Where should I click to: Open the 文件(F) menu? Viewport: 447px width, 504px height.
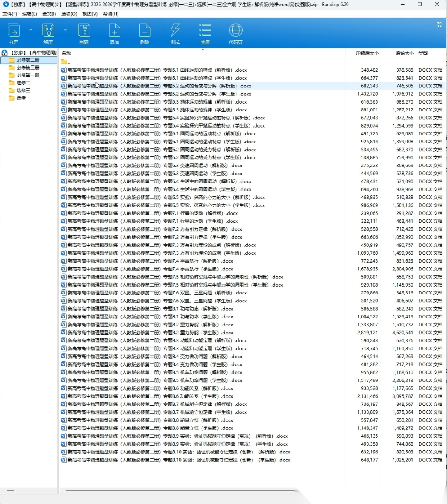[x=10, y=14]
